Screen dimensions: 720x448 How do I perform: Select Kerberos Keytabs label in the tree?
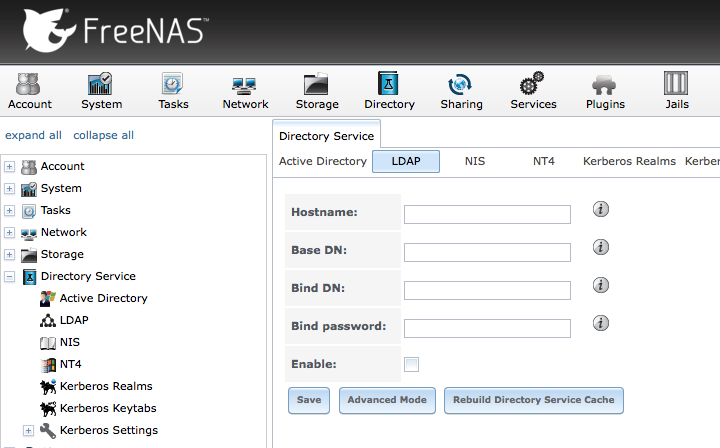point(108,409)
